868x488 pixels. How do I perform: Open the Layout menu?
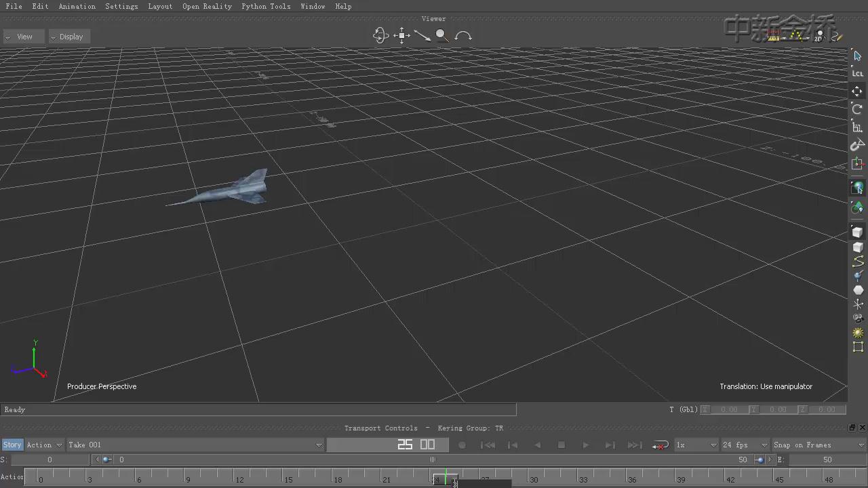click(160, 6)
